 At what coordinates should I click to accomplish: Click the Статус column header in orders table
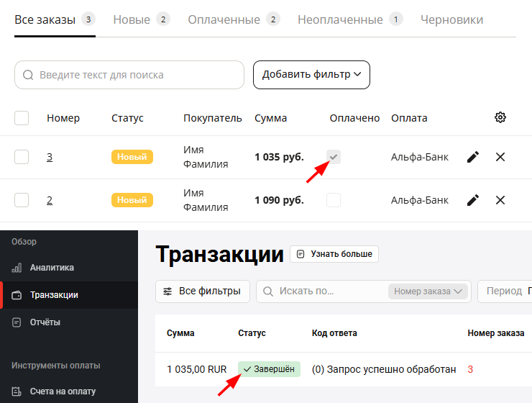(127, 118)
